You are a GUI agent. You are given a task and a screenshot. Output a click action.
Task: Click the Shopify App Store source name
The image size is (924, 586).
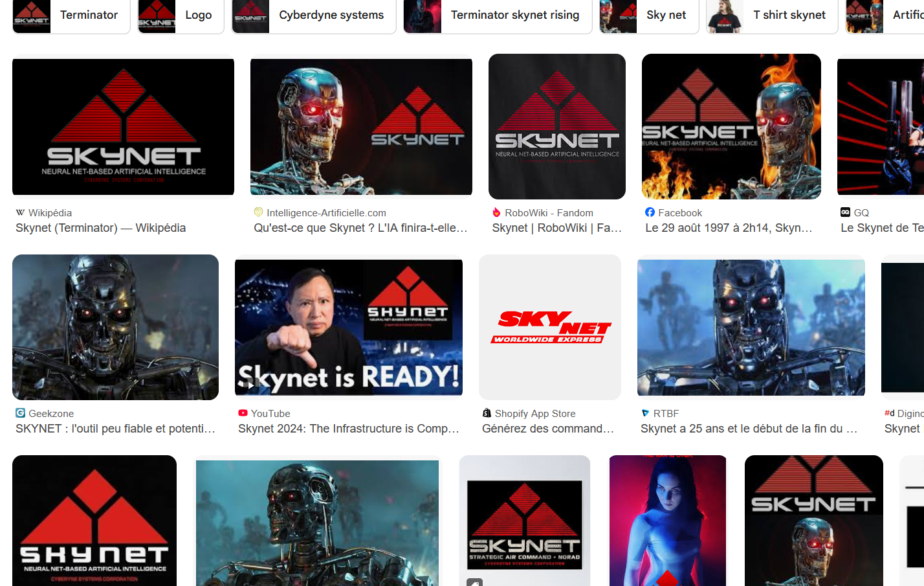coord(535,414)
